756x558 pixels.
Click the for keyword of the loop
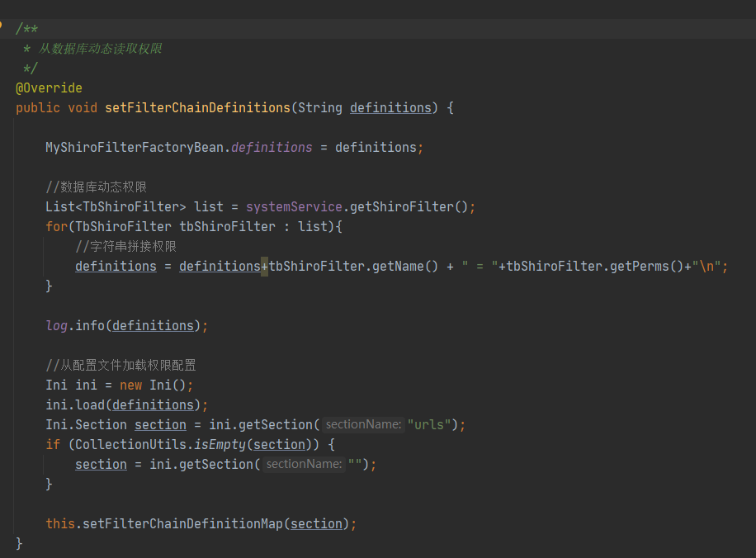click(56, 227)
